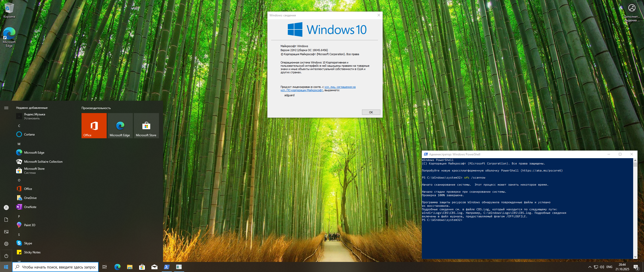Show hidden system tray icons chevron

[590, 267]
